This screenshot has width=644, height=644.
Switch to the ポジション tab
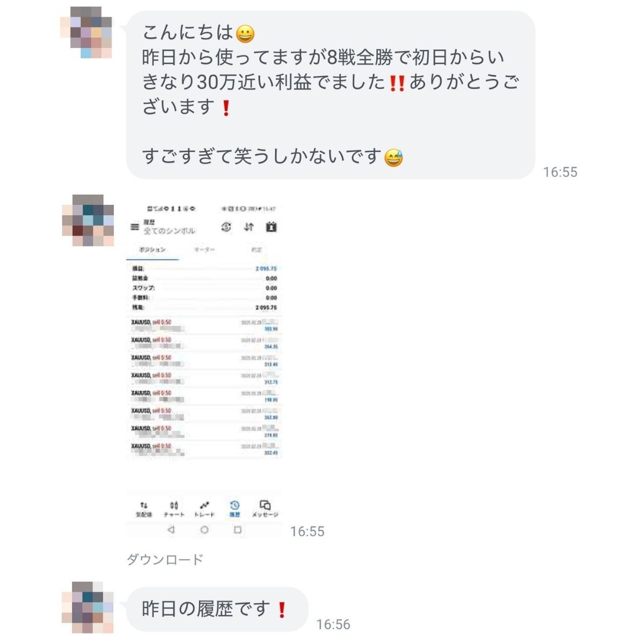152,250
